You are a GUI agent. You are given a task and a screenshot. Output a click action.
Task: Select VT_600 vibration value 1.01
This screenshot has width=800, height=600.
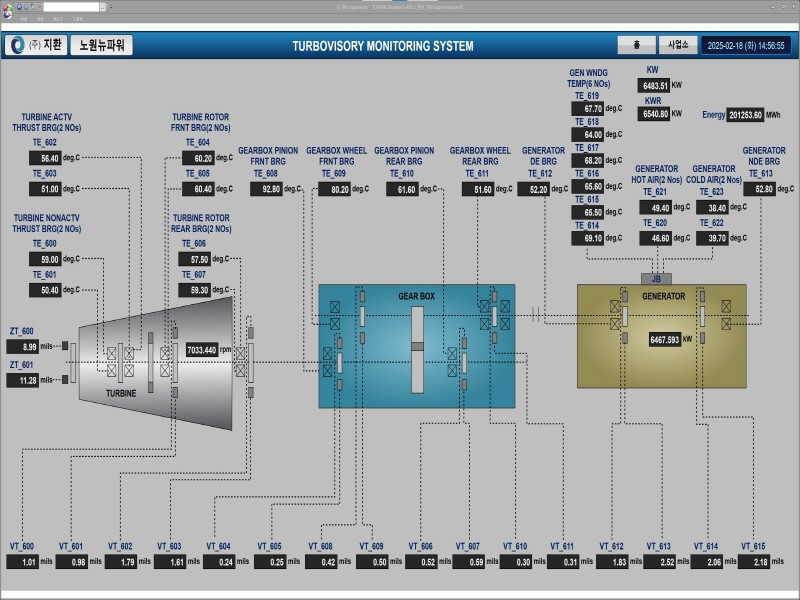(22, 562)
